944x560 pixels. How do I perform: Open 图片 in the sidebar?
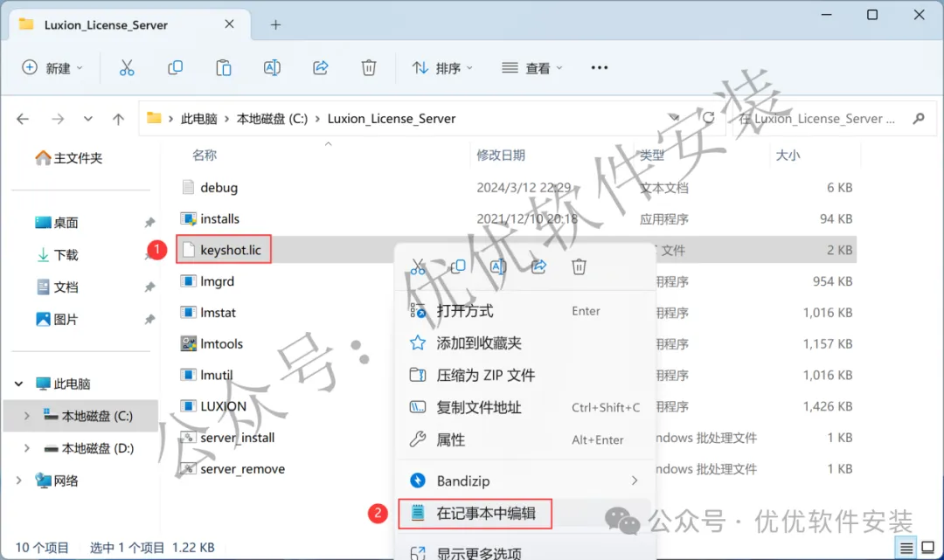[x=57, y=320]
